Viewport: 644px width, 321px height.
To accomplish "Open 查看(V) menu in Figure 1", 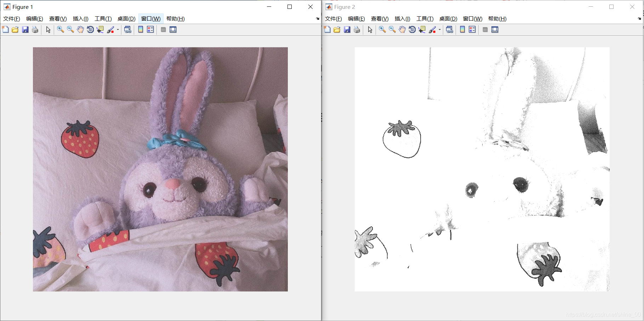I will coord(58,19).
